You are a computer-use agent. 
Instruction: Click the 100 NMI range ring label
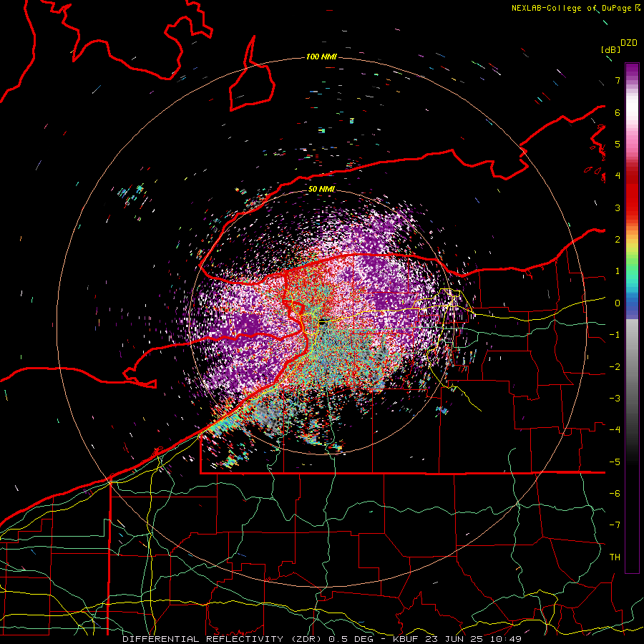321,57
